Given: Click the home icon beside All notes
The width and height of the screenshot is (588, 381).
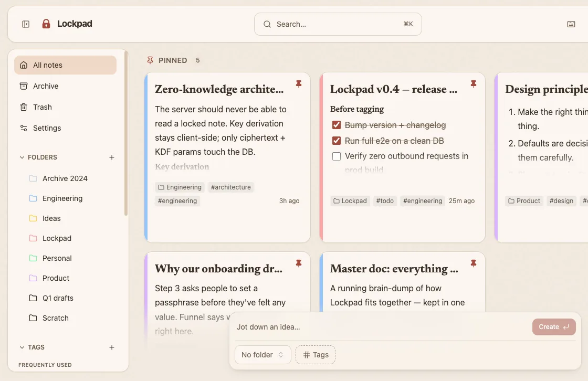Looking at the screenshot, I should pyautogui.click(x=24, y=65).
